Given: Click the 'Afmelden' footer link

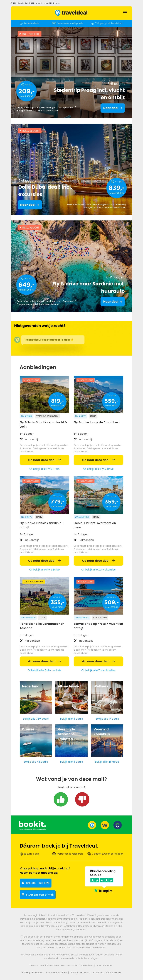Looking at the screenshot, I should tap(98, 972).
